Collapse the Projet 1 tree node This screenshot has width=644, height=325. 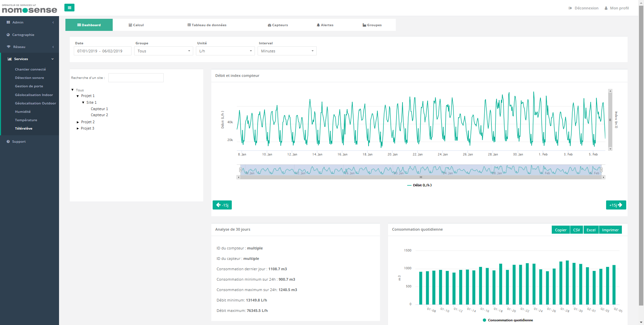pos(78,96)
